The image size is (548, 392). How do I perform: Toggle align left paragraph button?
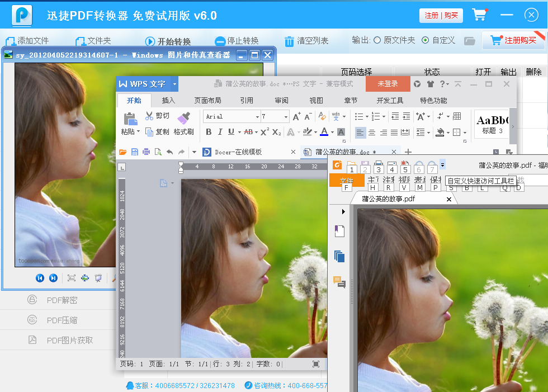360,133
